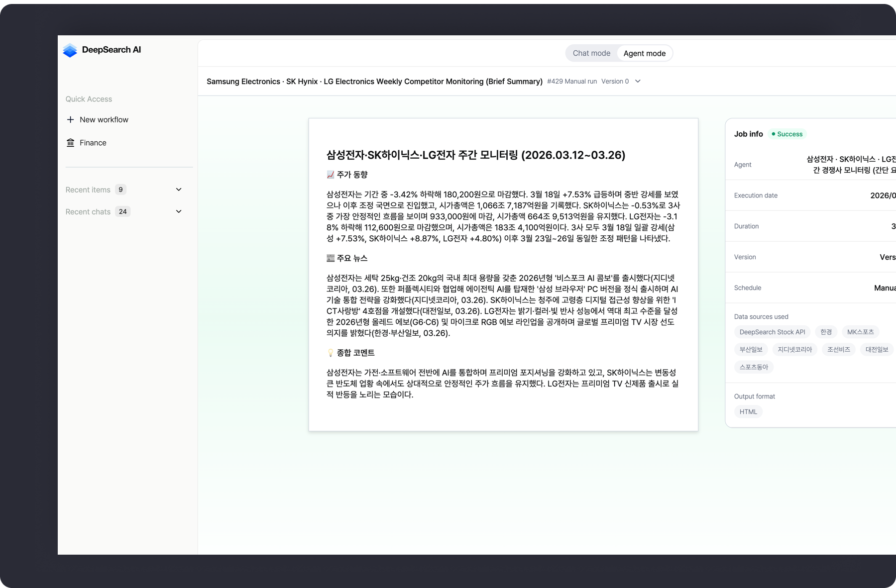Viewport: 896px width, 588px height.
Task: Open the Version 0 dropdown
Action: (638, 82)
